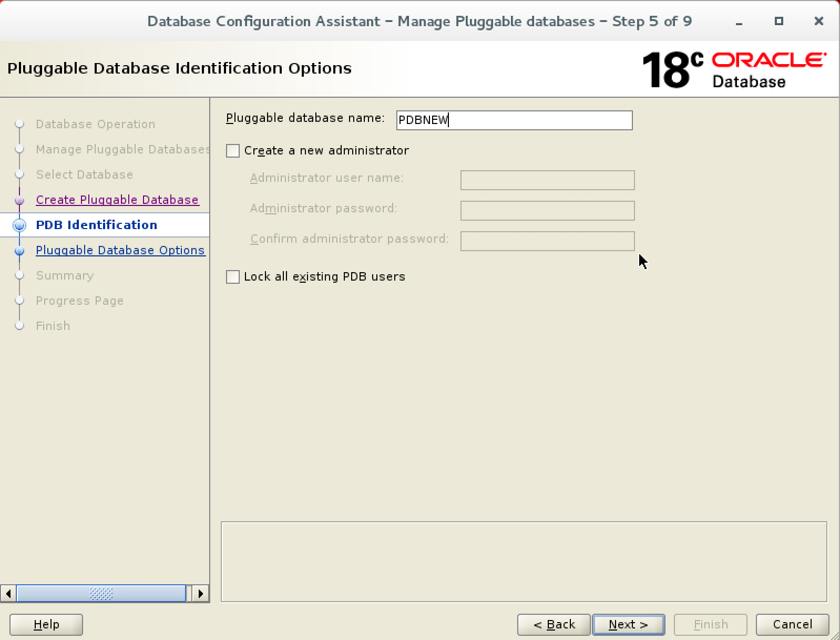Choose the Next button

(x=628, y=624)
